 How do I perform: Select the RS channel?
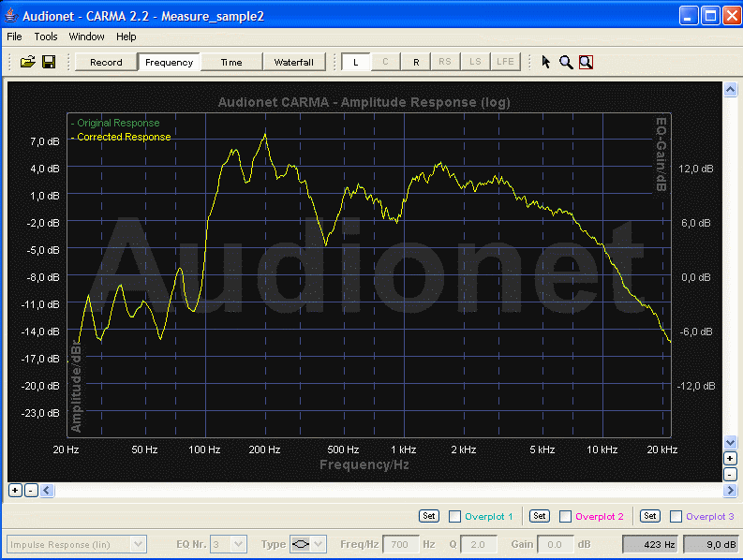coord(445,62)
